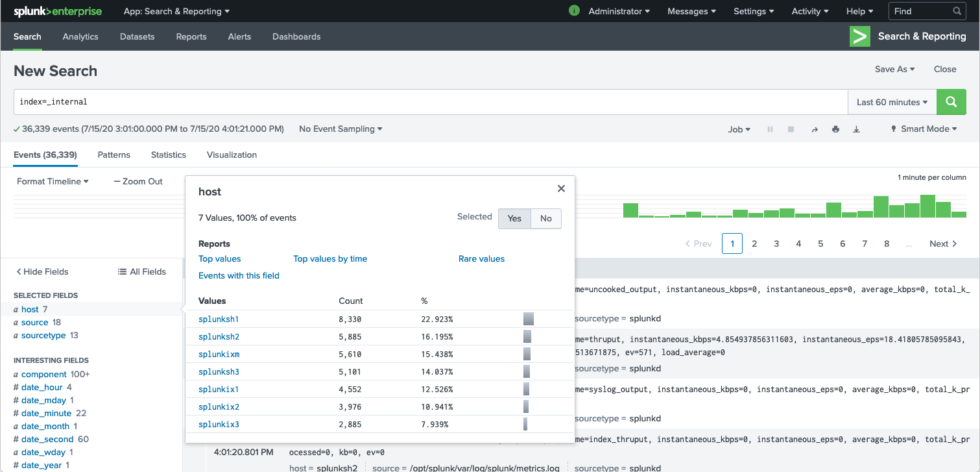Set Selected to No

click(546, 219)
